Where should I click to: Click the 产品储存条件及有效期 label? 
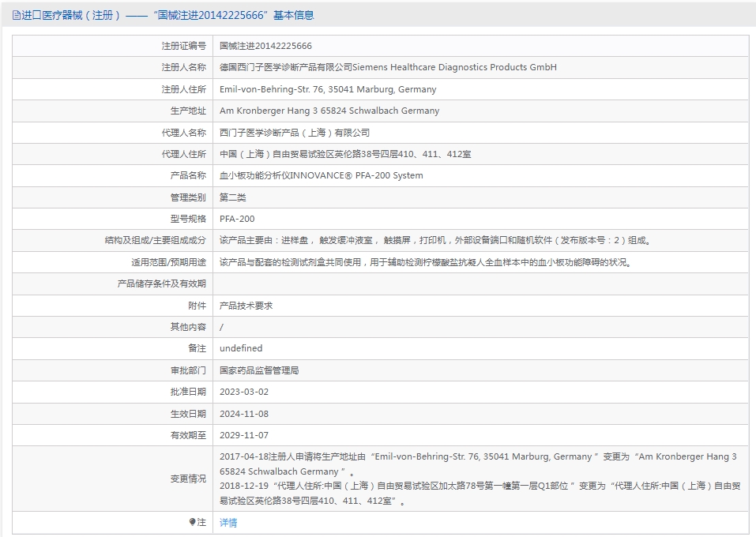(x=161, y=284)
